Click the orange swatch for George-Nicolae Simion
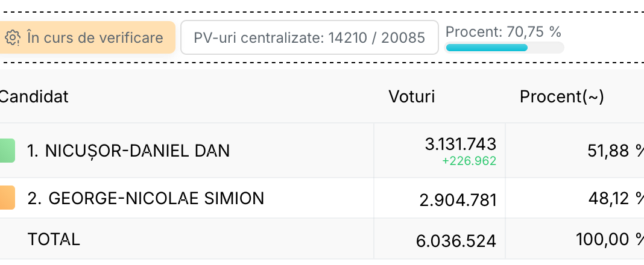The height and width of the screenshot is (265, 644). 7,198
